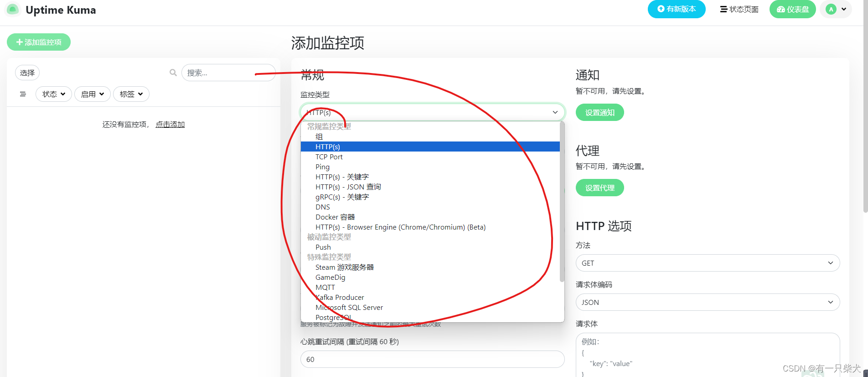868x377 pixels.
Task: Click the 有新版本 update button
Action: tap(677, 9)
